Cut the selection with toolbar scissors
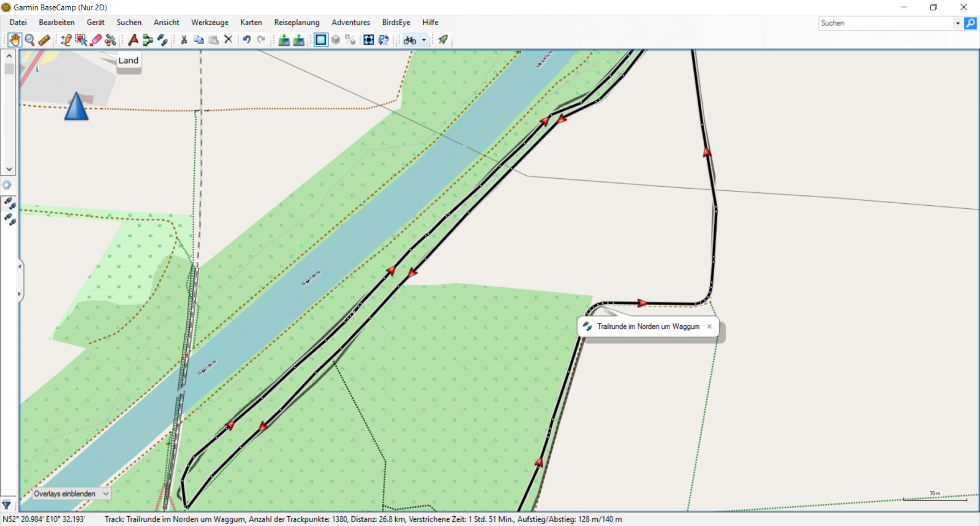The width and height of the screenshot is (980, 526). click(x=184, y=40)
